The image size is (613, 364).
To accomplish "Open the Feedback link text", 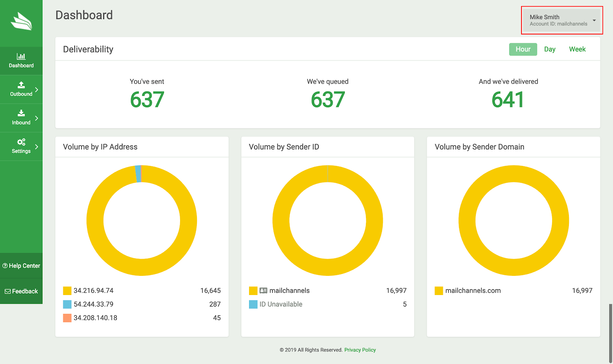I will pyautogui.click(x=25, y=291).
